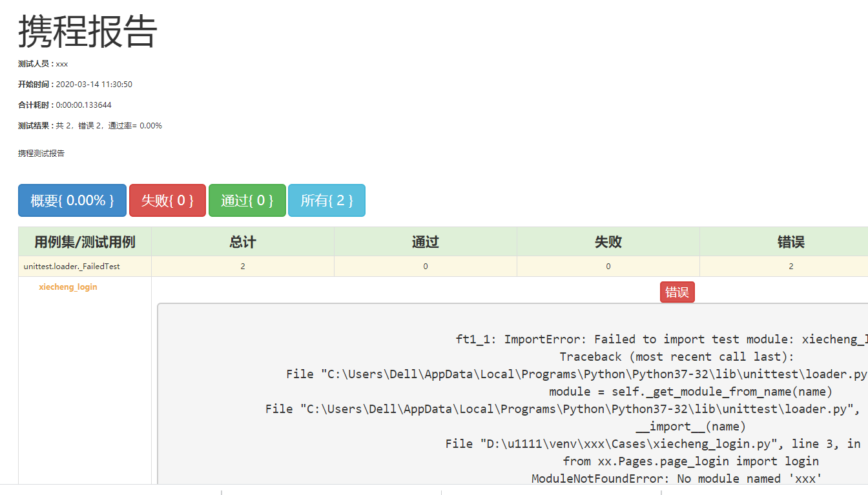
Task: Click the 开始时间 2020-03-14 11:30:50 line
Action: tap(76, 85)
